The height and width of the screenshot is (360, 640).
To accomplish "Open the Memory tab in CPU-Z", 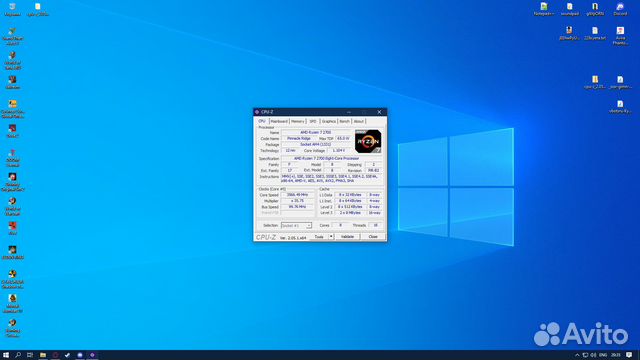I will [298, 121].
